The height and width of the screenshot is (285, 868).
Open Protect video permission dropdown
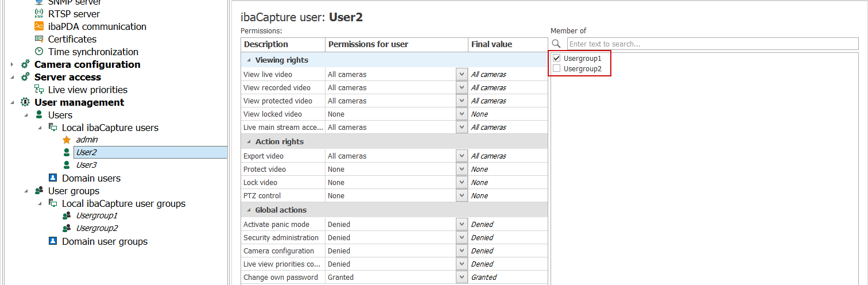pyautogui.click(x=462, y=169)
